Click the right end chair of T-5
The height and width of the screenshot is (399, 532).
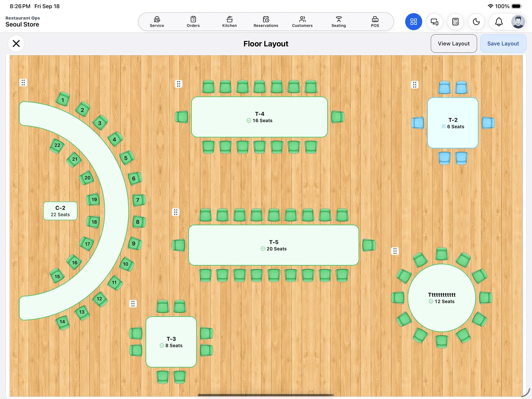pos(369,245)
